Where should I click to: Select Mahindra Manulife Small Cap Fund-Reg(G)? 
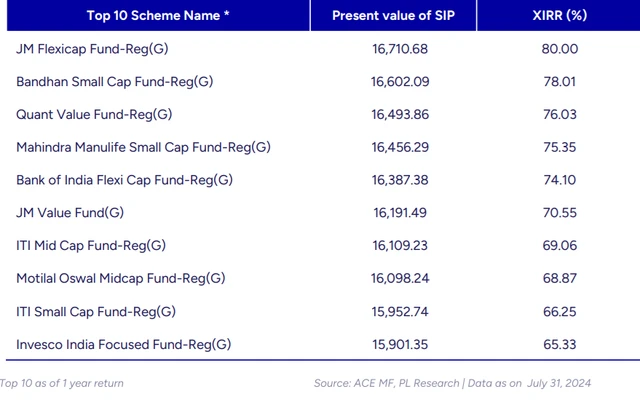click(x=143, y=148)
